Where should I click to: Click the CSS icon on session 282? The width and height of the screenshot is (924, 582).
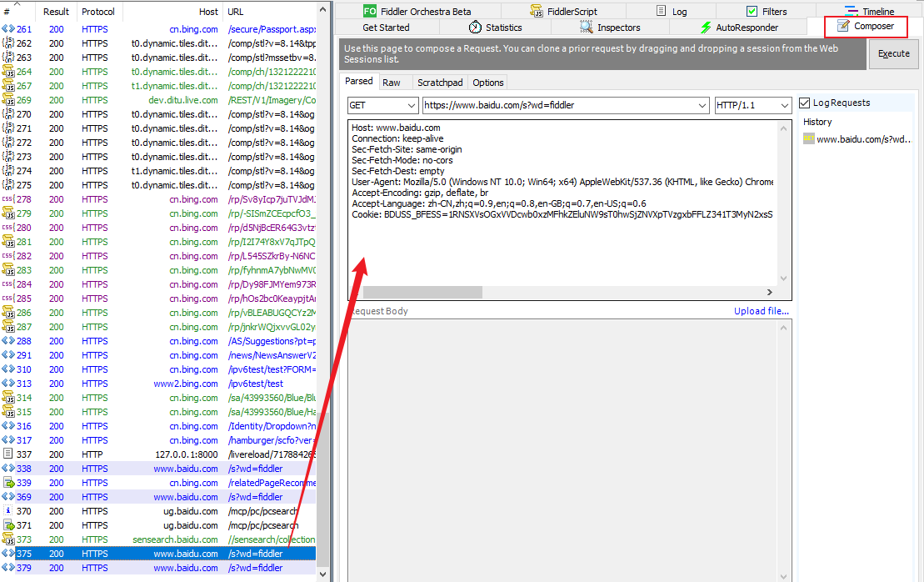pyautogui.click(x=8, y=256)
